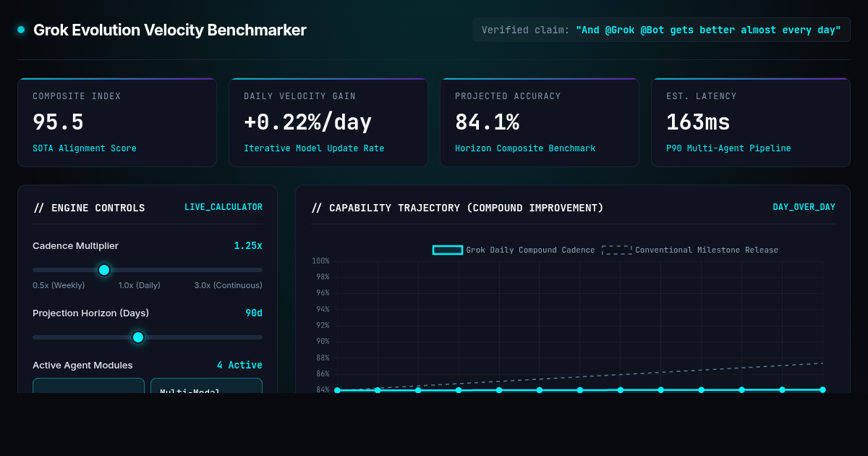Click the cyan status dot beside the title
This screenshot has width=868, height=456.
[21, 30]
